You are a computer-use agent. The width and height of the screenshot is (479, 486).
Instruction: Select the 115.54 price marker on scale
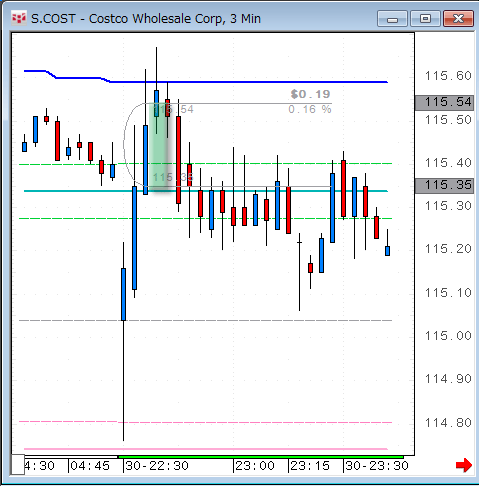[x=444, y=102]
